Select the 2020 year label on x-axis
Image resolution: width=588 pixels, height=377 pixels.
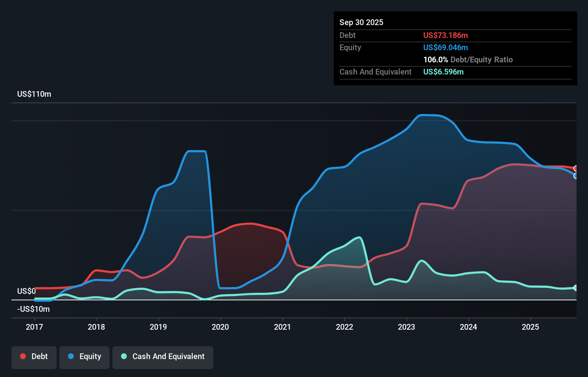click(x=220, y=327)
